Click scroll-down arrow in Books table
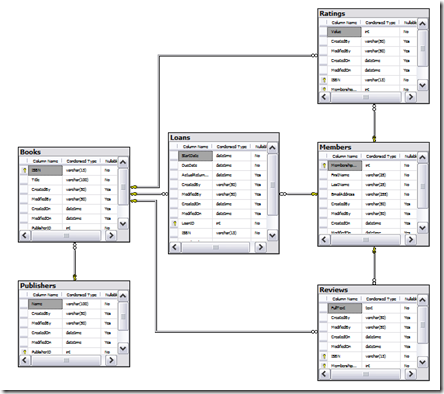444x394 pixels. coord(123,224)
